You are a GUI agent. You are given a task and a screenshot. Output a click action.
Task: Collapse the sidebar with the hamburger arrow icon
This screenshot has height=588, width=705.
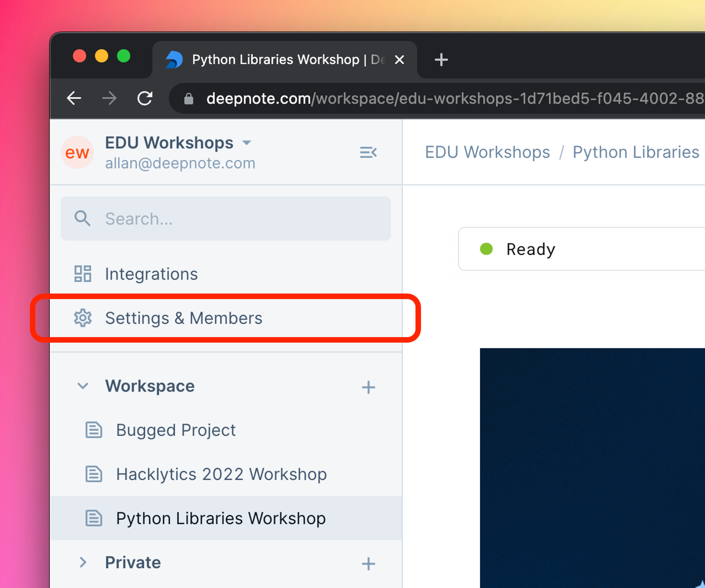click(x=368, y=152)
